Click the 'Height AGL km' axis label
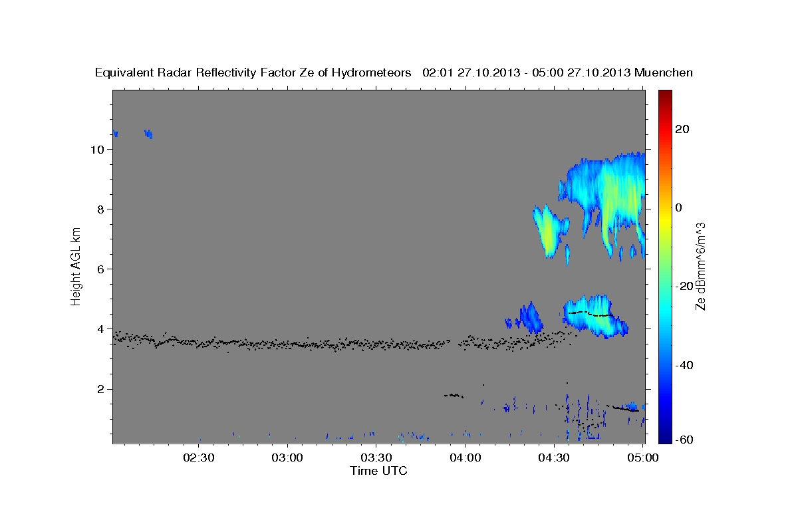 (76, 266)
